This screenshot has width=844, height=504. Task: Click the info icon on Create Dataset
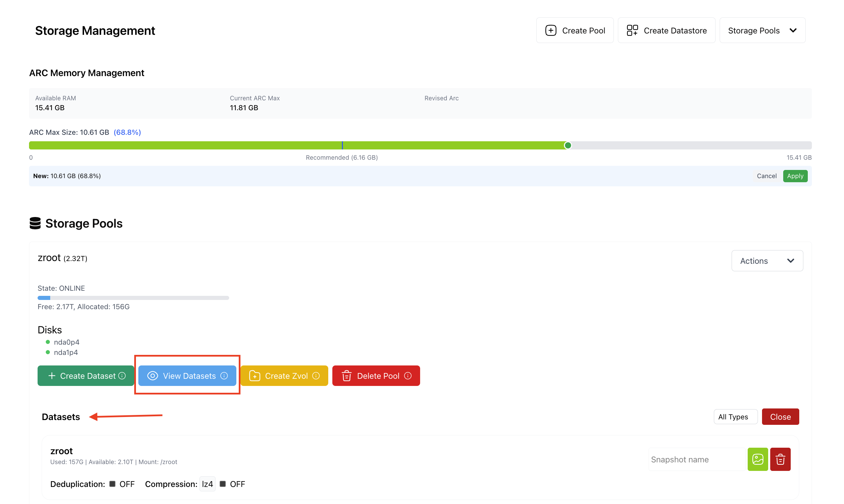tap(122, 376)
